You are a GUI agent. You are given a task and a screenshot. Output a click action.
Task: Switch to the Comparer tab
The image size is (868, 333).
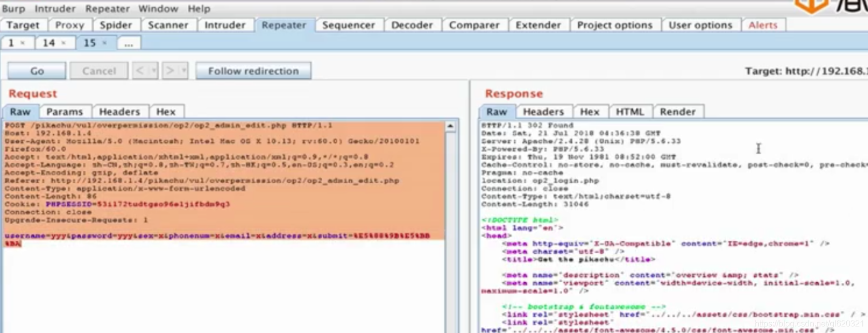point(474,25)
